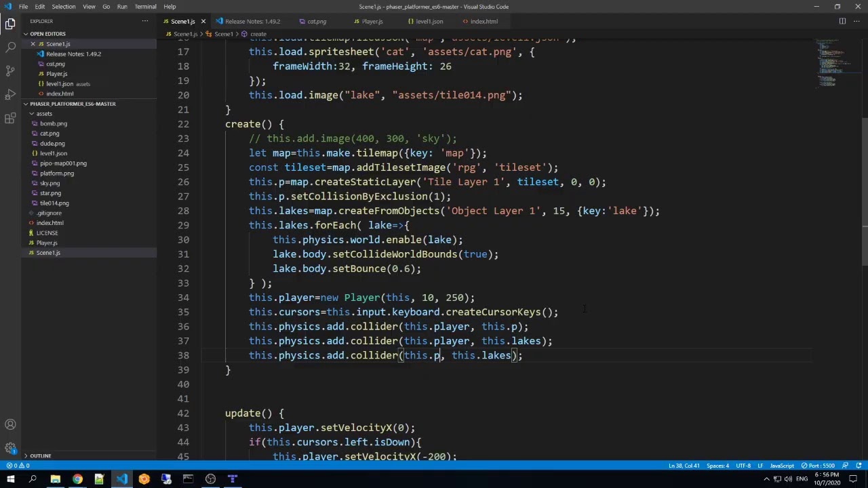Viewport: 868px width, 488px height.
Task: Open the Extensions view
Action: click(10, 119)
